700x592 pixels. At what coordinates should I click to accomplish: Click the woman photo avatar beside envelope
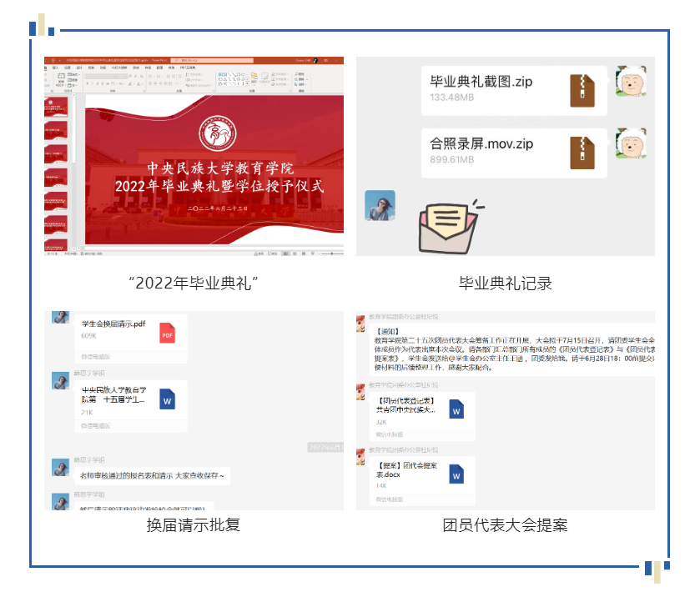point(380,205)
